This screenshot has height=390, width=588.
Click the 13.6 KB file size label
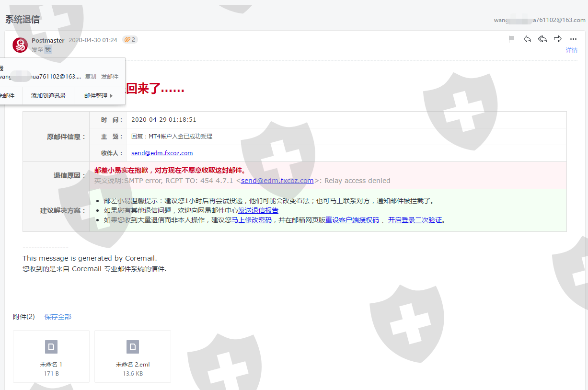(133, 374)
